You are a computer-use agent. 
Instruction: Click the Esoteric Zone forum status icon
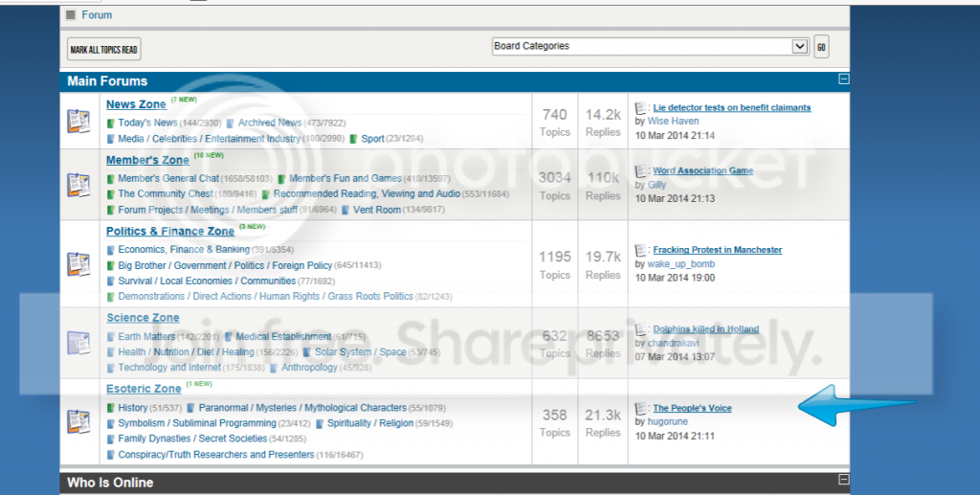click(x=78, y=421)
